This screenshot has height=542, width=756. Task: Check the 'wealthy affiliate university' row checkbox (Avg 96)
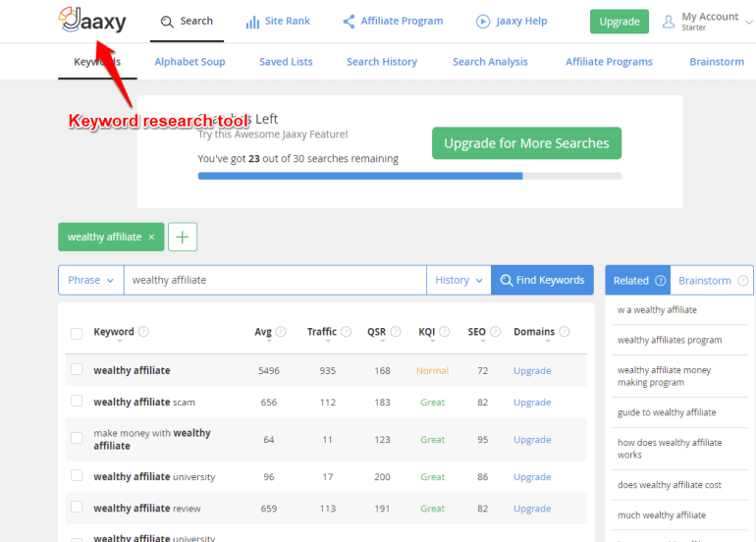77,475
